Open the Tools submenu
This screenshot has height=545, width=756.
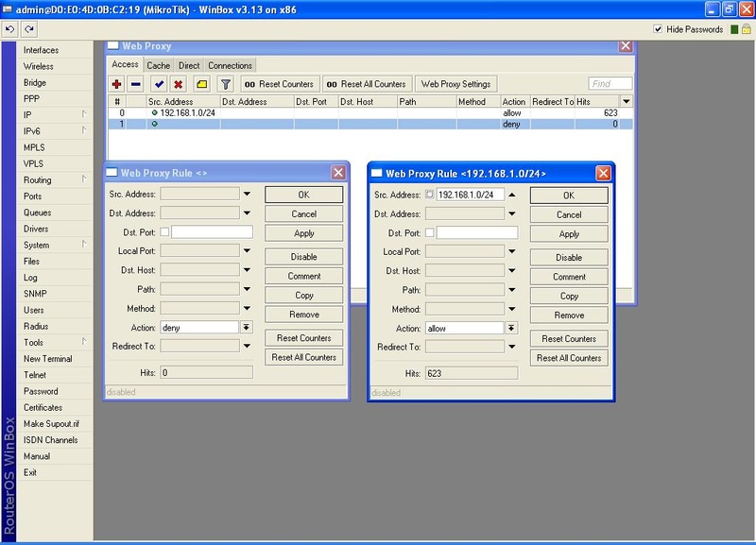click(55, 342)
